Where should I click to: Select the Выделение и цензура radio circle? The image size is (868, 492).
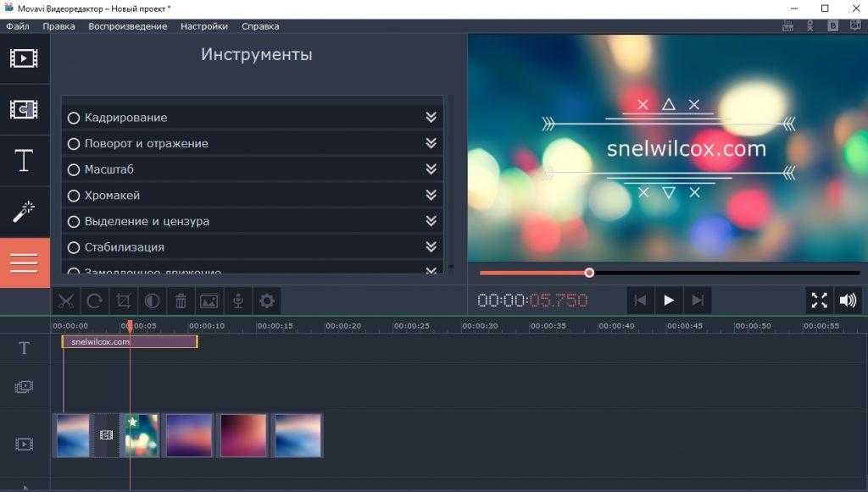tap(74, 222)
